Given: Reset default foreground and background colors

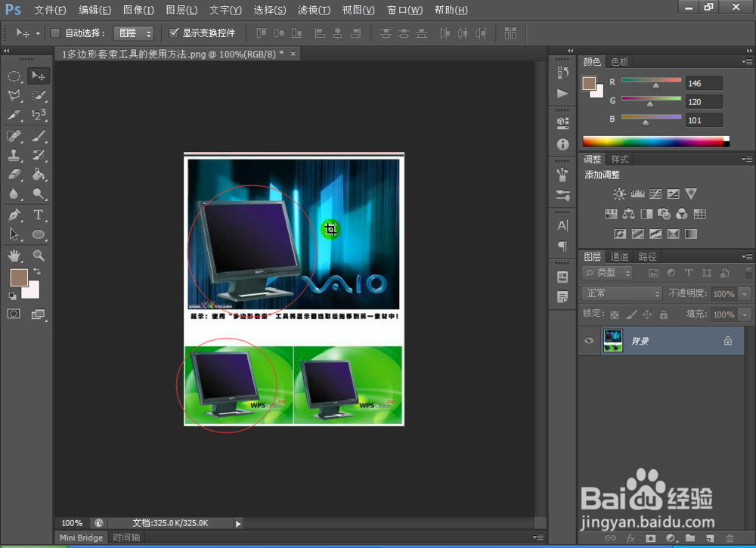Looking at the screenshot, I should tap(12, 296).
